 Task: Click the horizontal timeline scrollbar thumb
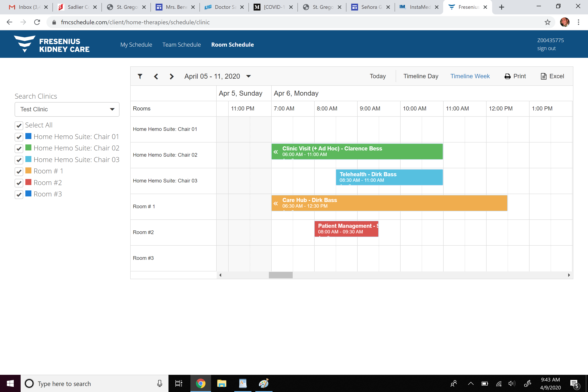280,275
